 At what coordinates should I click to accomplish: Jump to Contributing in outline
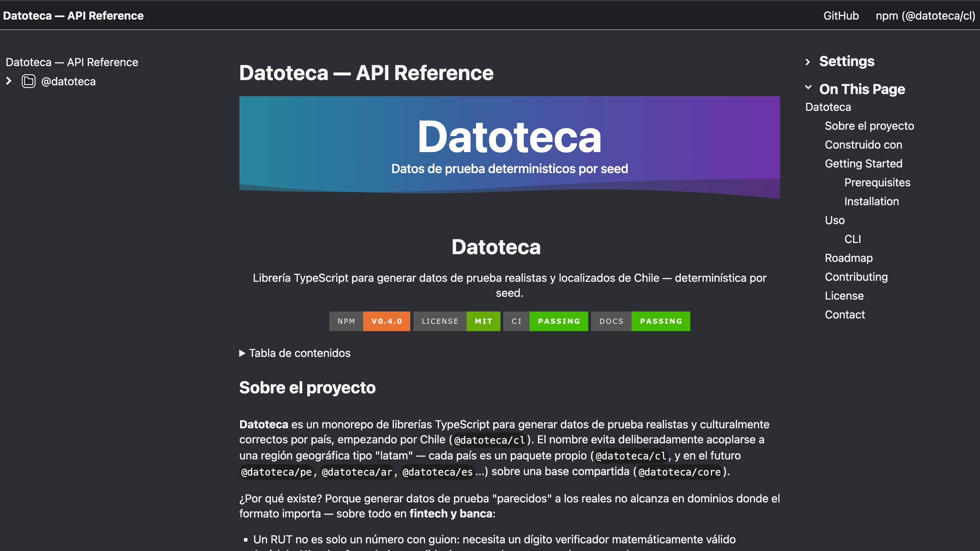[x=856, y=277]
